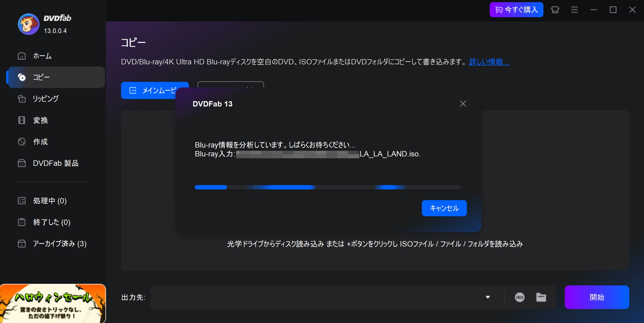Choose output folder icon

pos(541,297)
